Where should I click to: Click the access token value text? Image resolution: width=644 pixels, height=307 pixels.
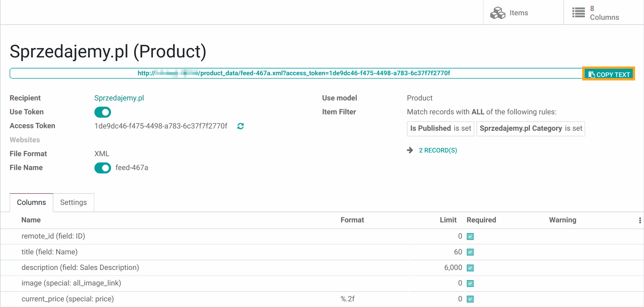click(161, 126)
